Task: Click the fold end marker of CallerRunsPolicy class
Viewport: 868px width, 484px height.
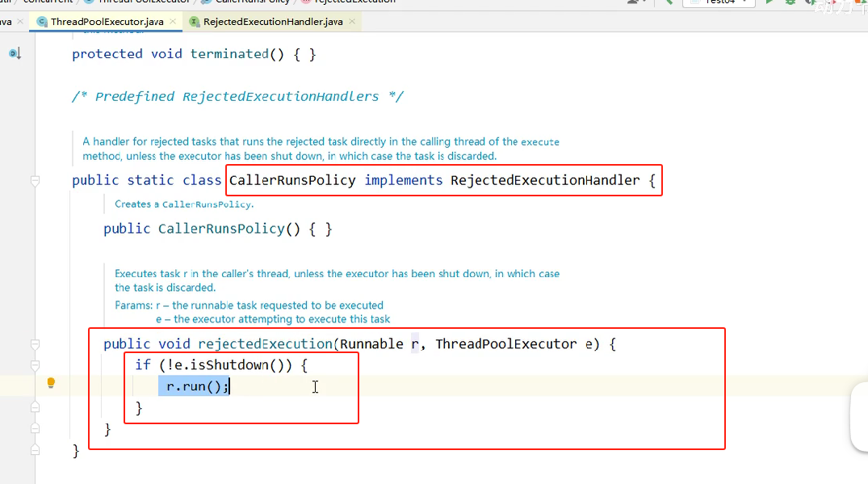Action: click(35, 450)
